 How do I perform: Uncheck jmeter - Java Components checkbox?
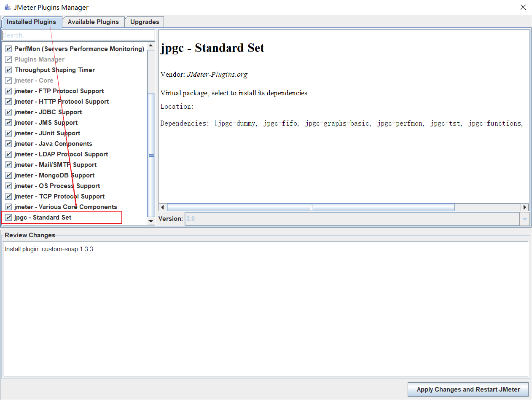point(8,144)
